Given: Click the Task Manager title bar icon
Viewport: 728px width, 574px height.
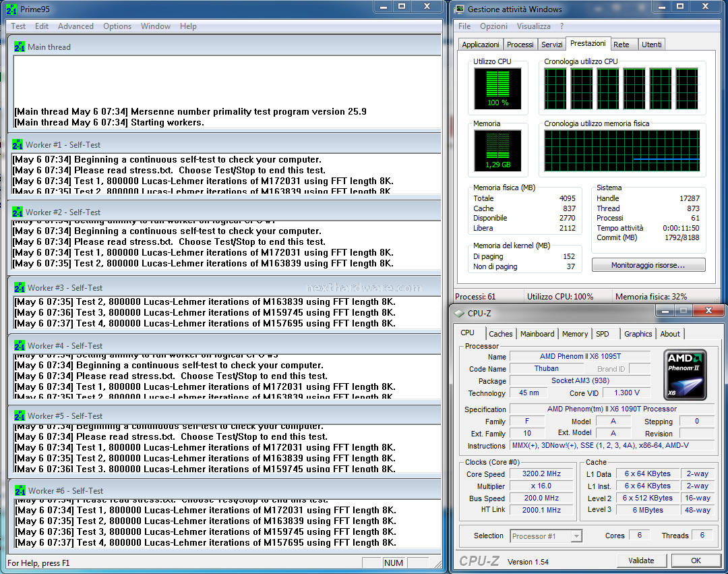Looking at the screenshot, I should pyautogui.click(x=460, y=9).
